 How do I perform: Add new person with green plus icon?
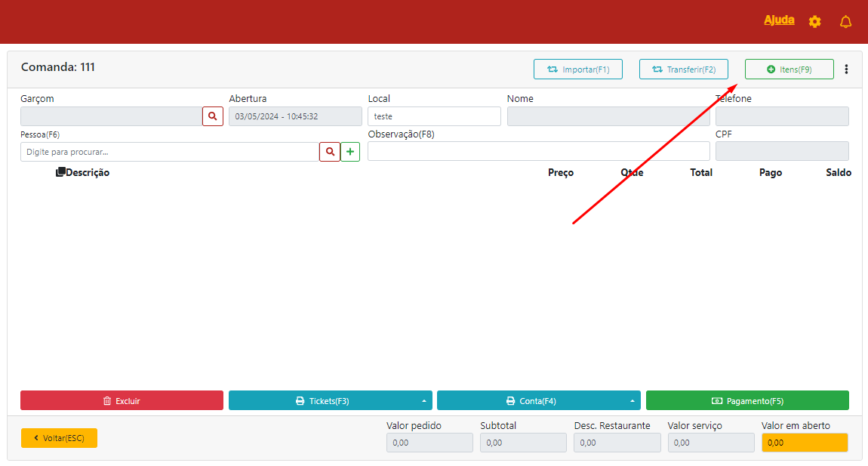point(350,152)
